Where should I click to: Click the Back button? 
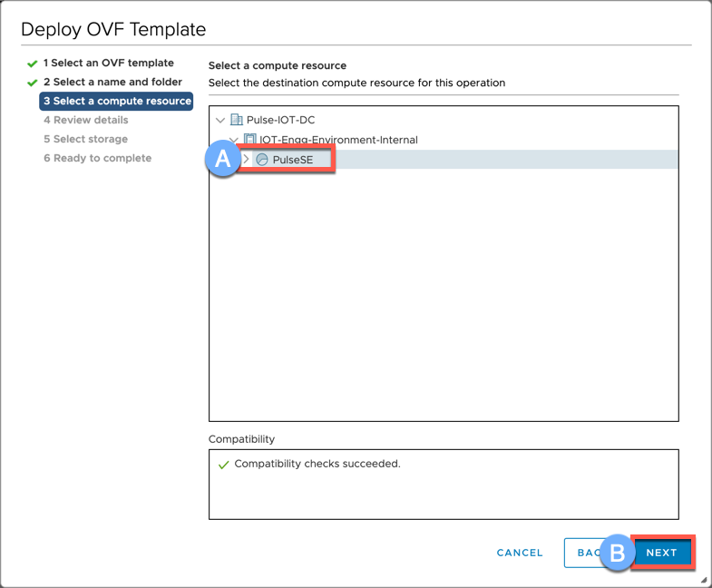pos(589,553)
